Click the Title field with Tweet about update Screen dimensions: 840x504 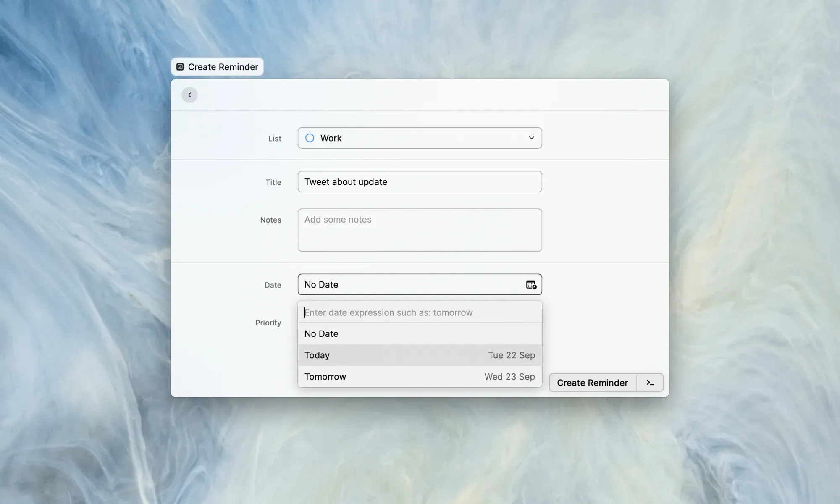419,182
